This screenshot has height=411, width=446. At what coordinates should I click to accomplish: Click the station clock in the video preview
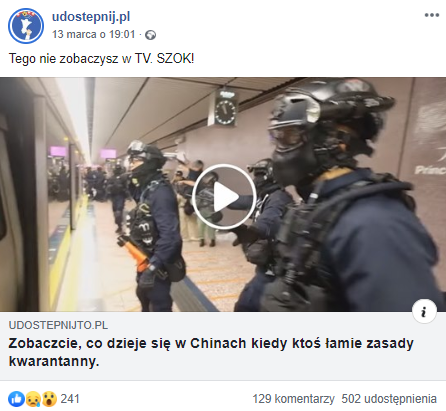224,109
